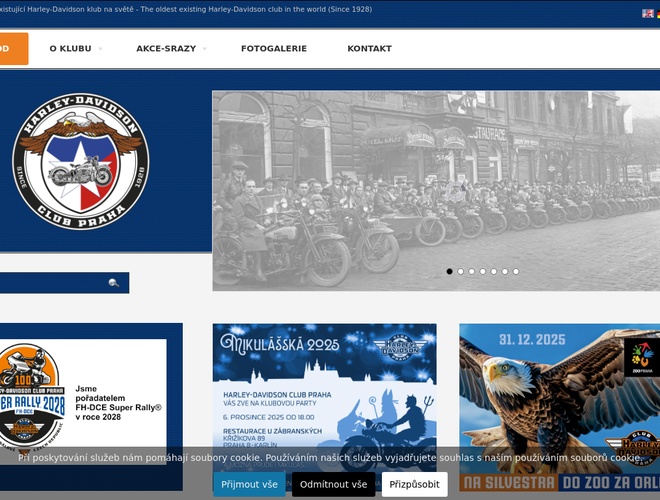
Task: Select the first slideshow dot
Action: pos(449,271)
